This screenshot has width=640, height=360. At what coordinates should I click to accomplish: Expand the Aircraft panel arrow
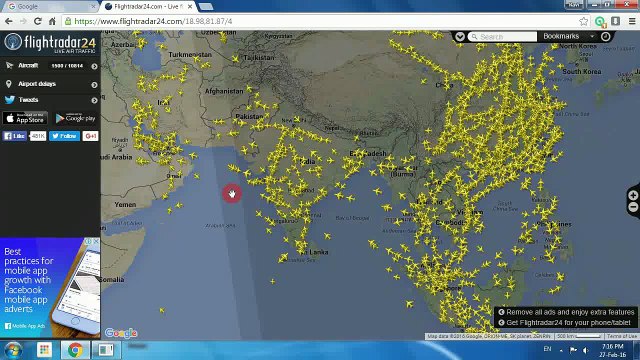pyautogui.click(x=94, y=66)
